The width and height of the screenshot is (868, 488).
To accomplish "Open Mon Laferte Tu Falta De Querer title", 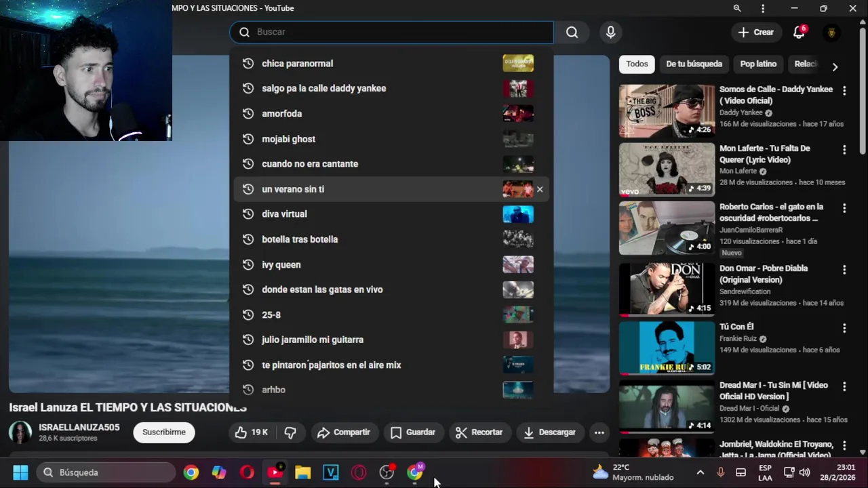I will (764, 154).
